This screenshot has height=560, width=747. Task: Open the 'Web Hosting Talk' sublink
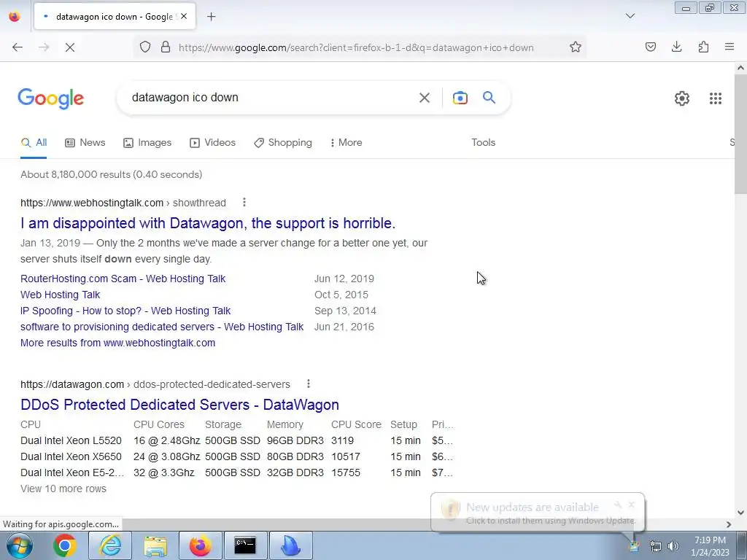(60, 295)
